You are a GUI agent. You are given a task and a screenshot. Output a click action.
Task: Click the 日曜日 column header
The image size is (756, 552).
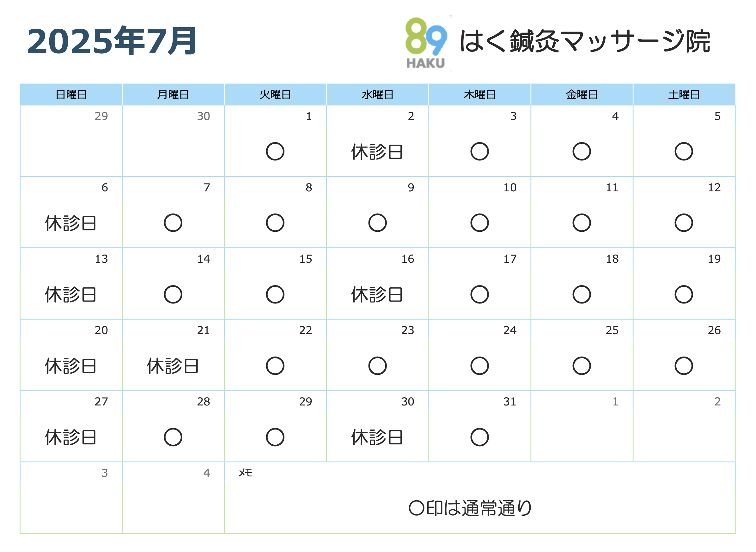click(x=71, y=94)
